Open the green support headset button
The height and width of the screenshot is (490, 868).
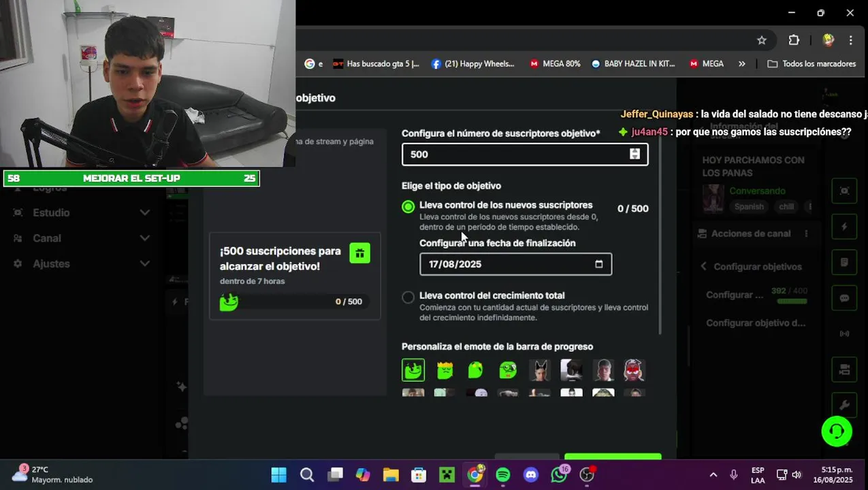[x=837, y=431]
